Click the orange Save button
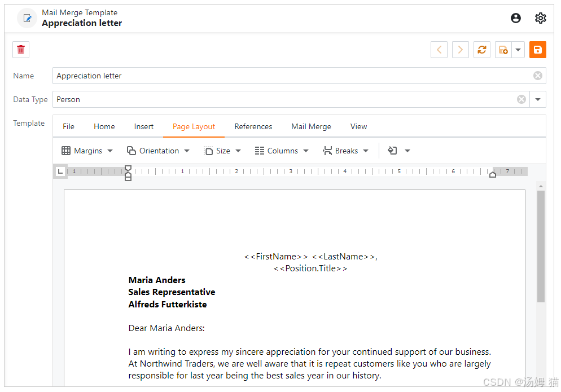561x392 pixels. 538,50
